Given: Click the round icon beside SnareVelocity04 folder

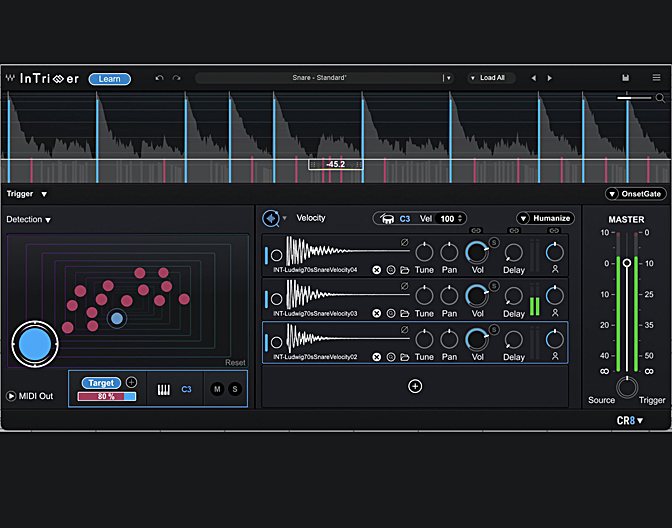Looking at the screenshot, I should [390, 270].
